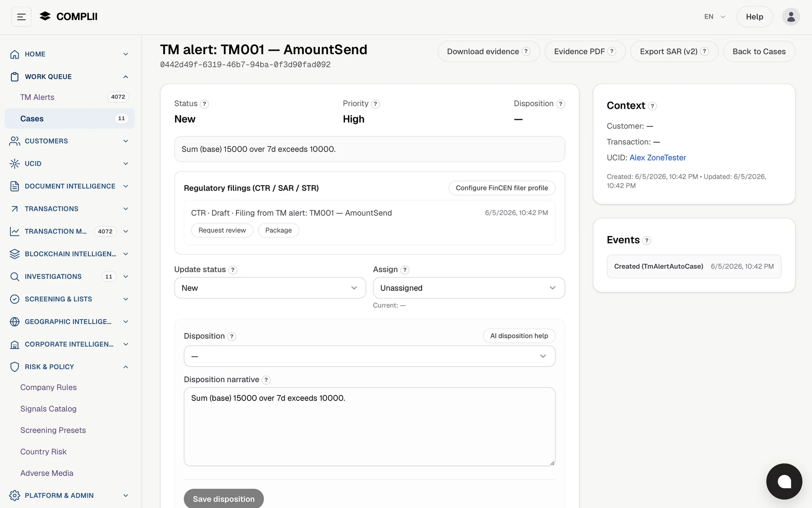Open Adverse Media page
Viewport: 812px width, 508px height.
click(x=47, y=473)
